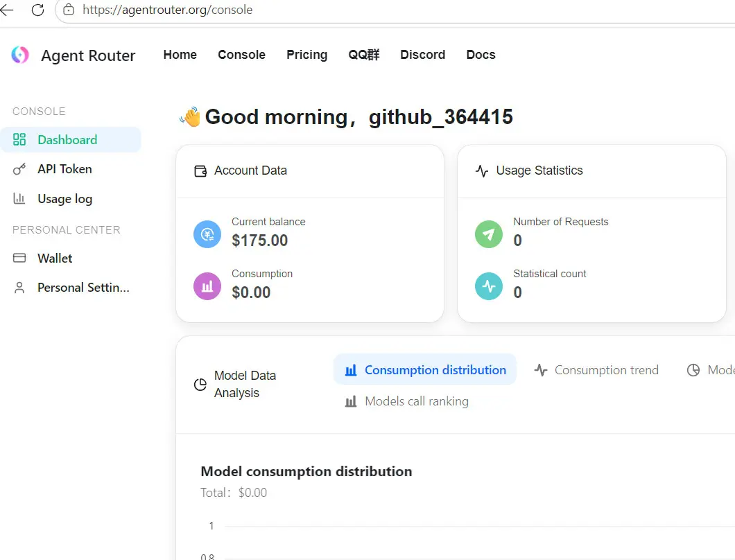Click the $0.00 consumption value
This screenshot has width=735, height=560.
click(251, 292)
